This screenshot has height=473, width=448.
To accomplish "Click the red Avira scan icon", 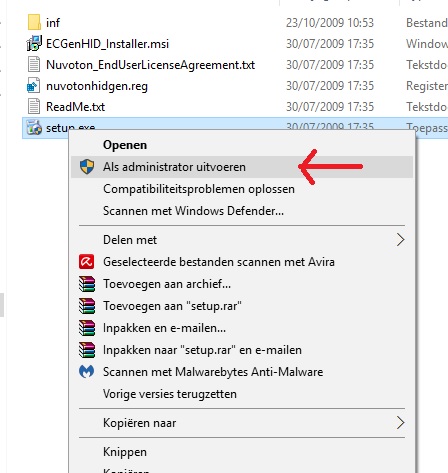I will pyautogui.click(x=87, y=262).
